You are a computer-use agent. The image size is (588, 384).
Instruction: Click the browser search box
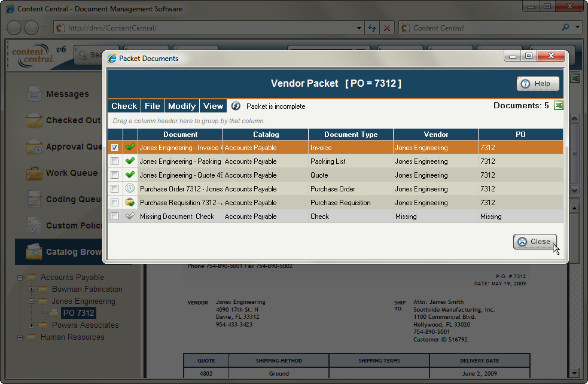click(x=480, y=28)
